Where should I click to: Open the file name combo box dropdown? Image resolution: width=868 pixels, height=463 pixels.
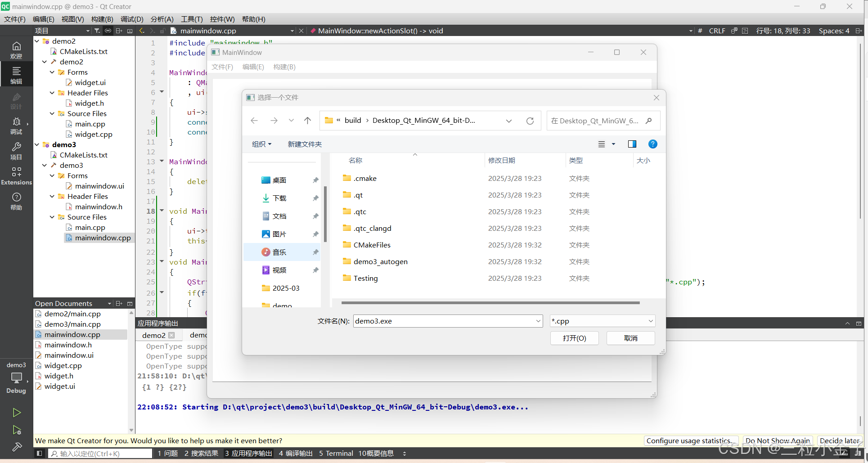[538, 321]
